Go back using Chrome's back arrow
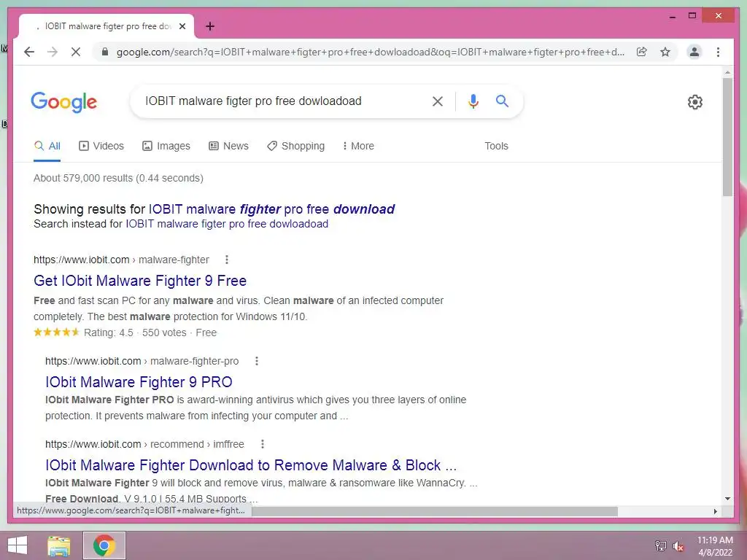Image resolution: width=747 pixels, height=560 pixels. tap(29, 52)
